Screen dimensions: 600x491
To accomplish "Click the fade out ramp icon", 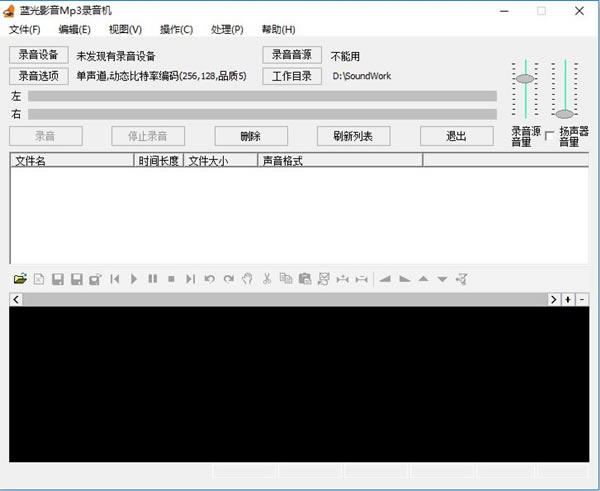I will point(404,279).
